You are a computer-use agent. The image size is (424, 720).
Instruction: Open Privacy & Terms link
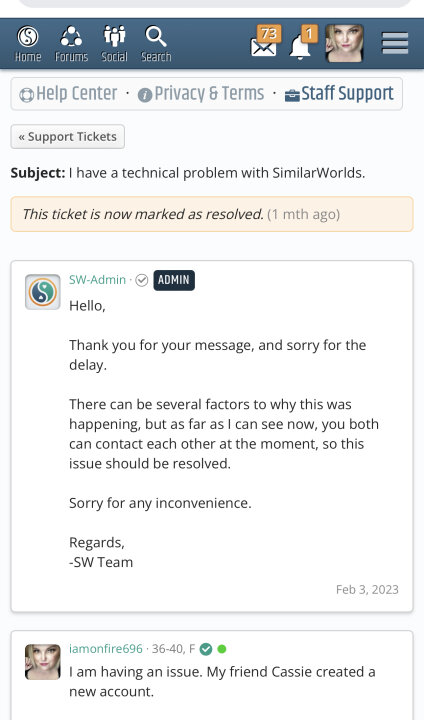click(201, 94)
